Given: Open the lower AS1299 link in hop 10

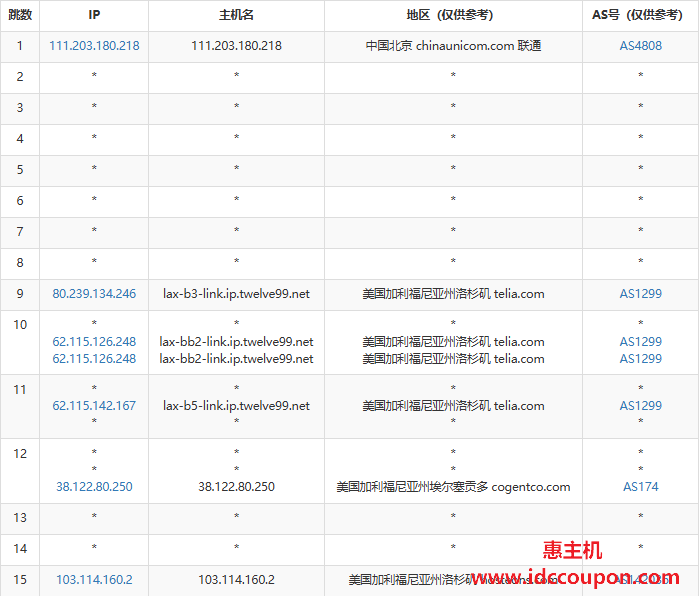Looking at the screenshot, I should 641,359.
